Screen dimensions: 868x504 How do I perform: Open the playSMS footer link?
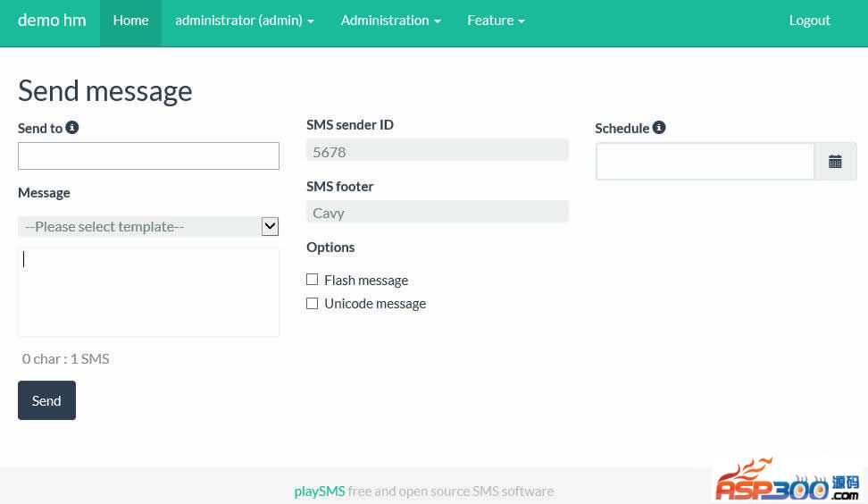click(320, 491)
